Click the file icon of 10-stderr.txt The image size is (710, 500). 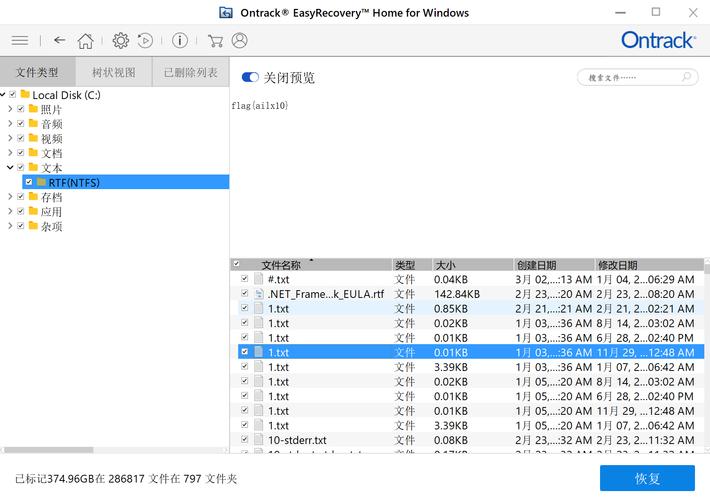[x=259, y=439]
